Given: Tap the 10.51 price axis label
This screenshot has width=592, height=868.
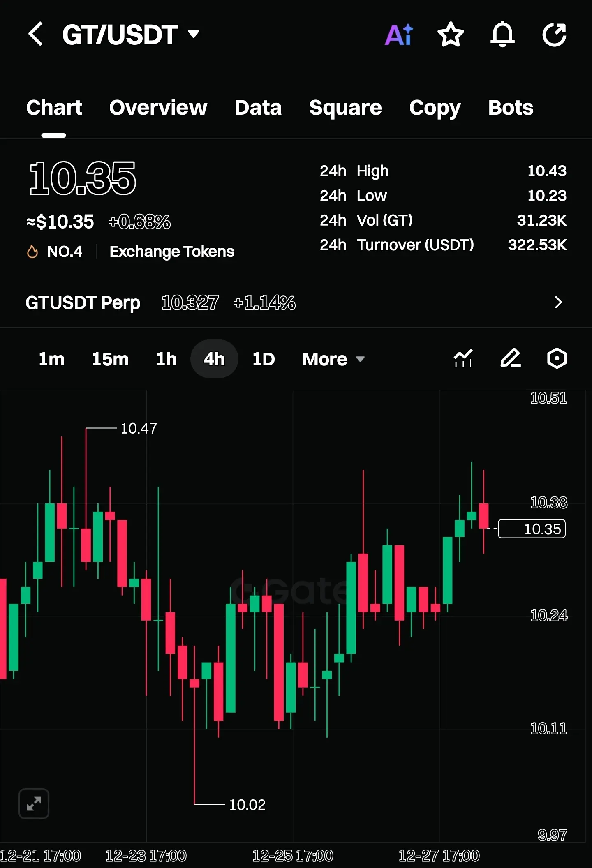Looking at the screenshot, I should (x=548, y=398).
